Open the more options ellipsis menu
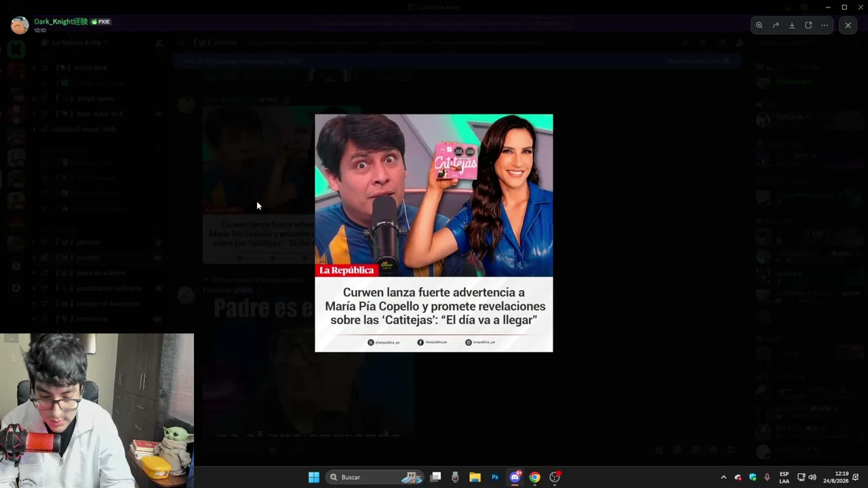 (825, 25)
